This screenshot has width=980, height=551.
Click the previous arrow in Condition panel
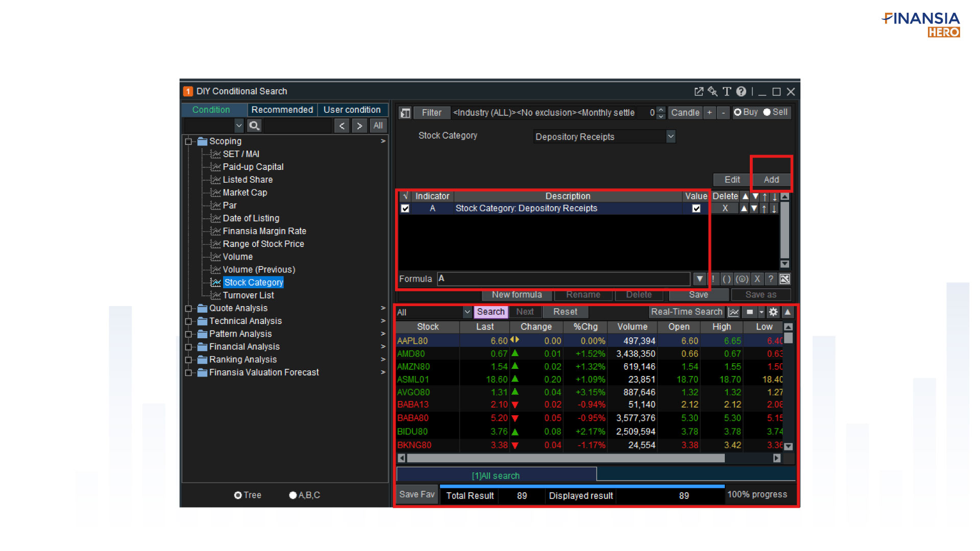click(342, 126)
